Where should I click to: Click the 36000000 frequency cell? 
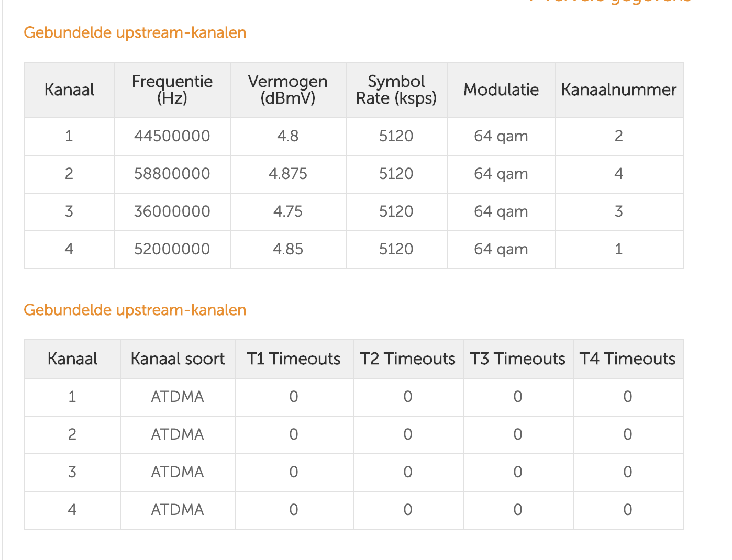[172, 211]
